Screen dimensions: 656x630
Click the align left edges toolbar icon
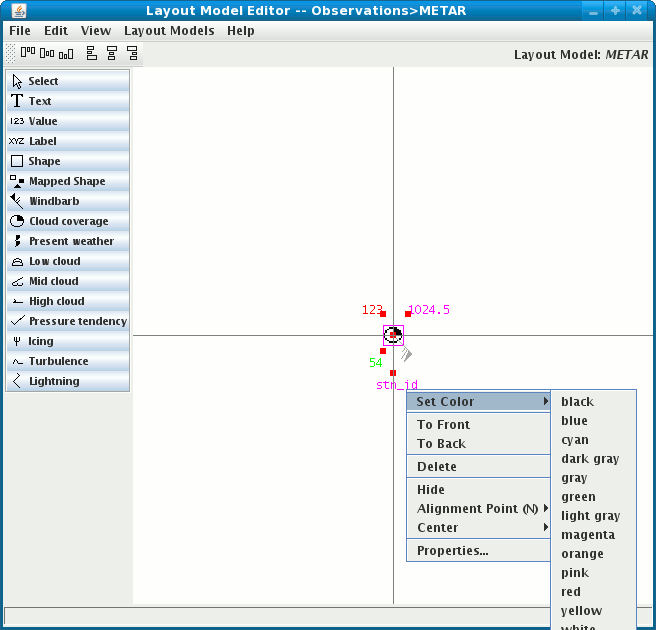92,53
